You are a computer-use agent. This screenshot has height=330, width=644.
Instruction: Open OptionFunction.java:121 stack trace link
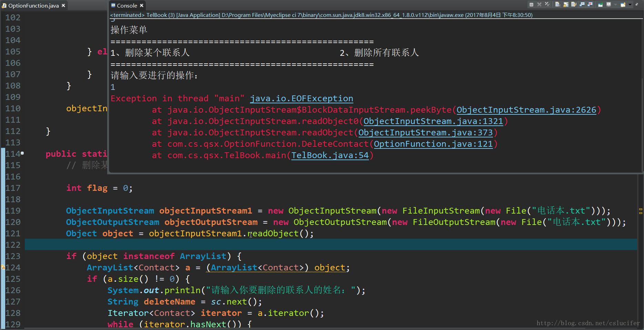433,144
